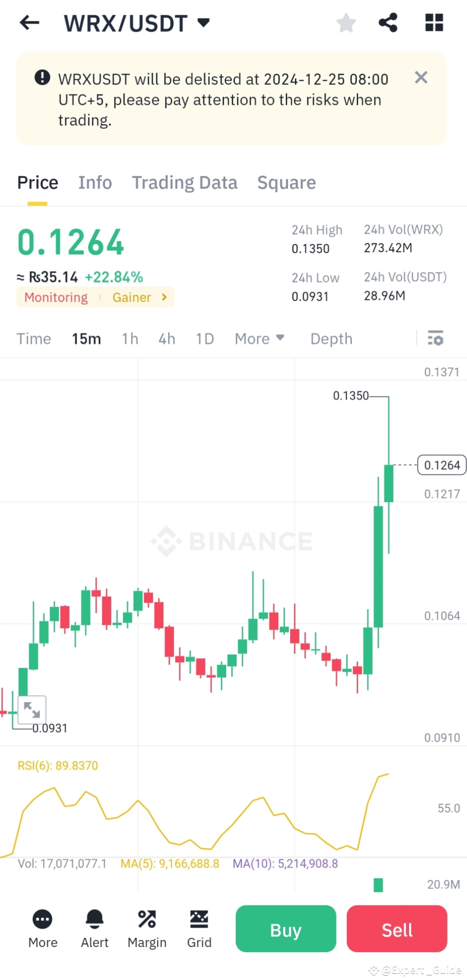Select the 1D timeframe
467x980 pixels.
(204, 338)
